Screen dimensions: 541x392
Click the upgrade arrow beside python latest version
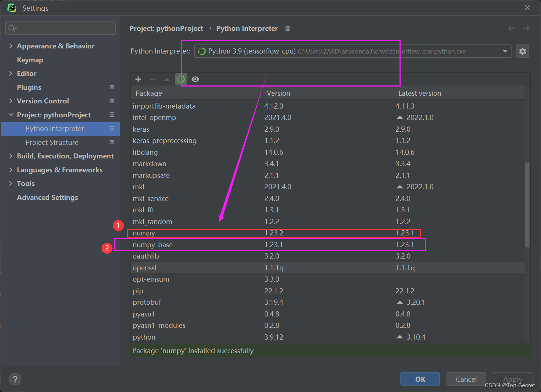click(x=400, y=337)
